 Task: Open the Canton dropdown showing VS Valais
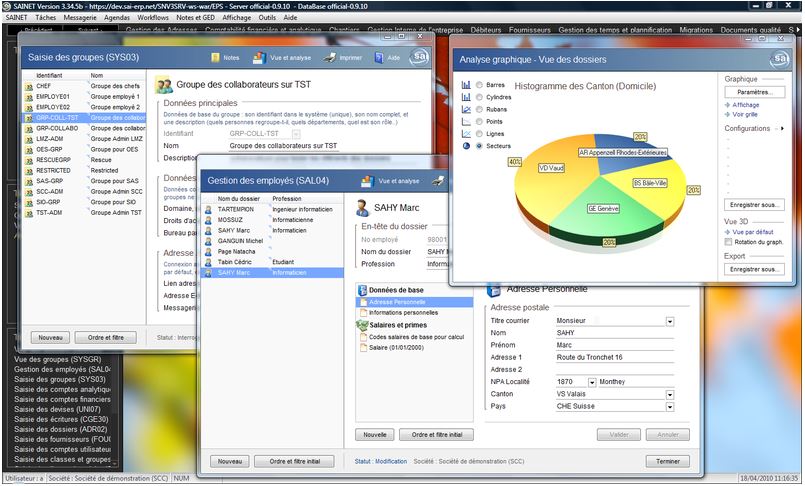669,394
